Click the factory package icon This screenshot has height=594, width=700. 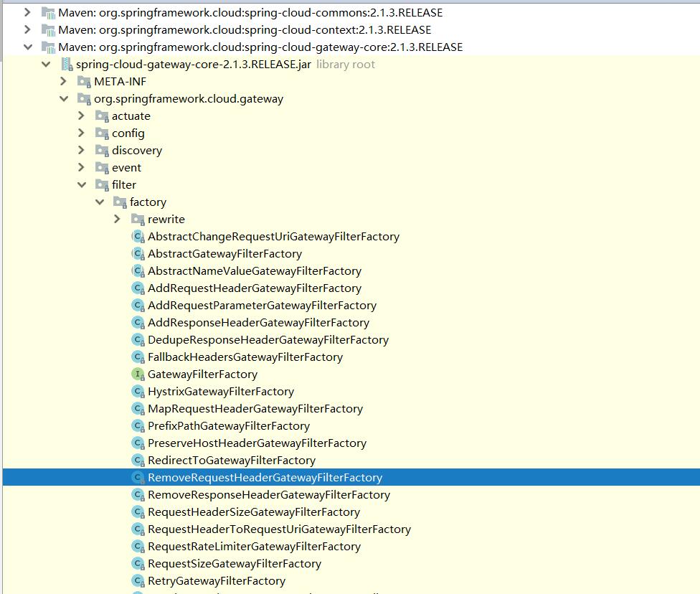pyautogui.click(x=120, y=202)
